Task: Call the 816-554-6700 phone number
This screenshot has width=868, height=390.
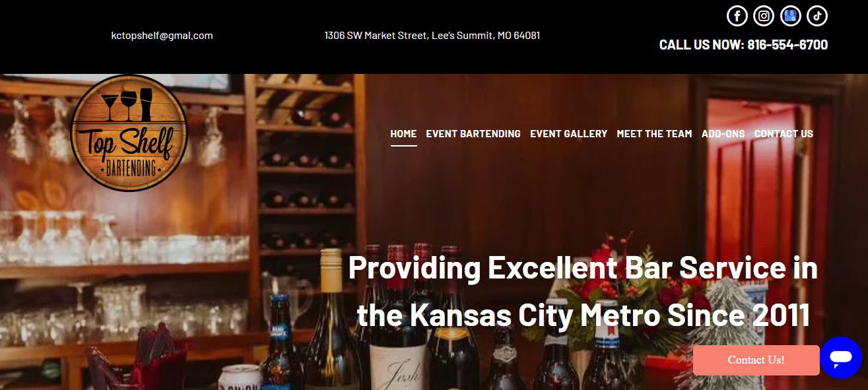Action: 787,45
